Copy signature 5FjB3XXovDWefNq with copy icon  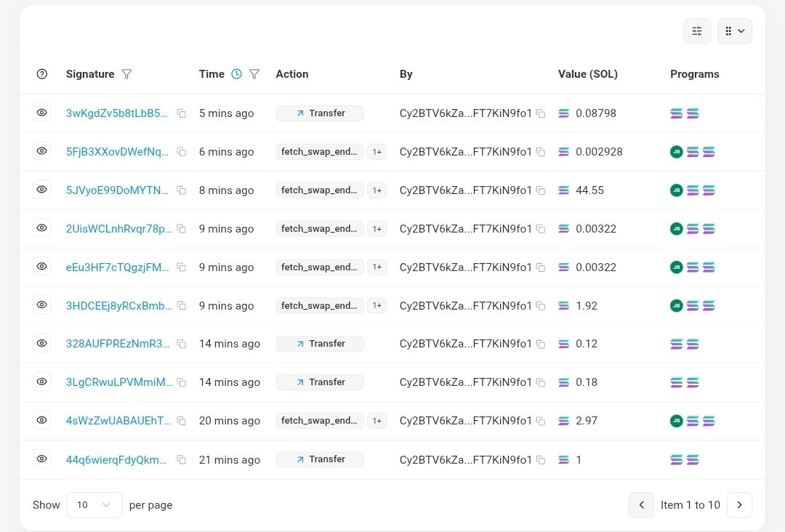click(182, 152)
